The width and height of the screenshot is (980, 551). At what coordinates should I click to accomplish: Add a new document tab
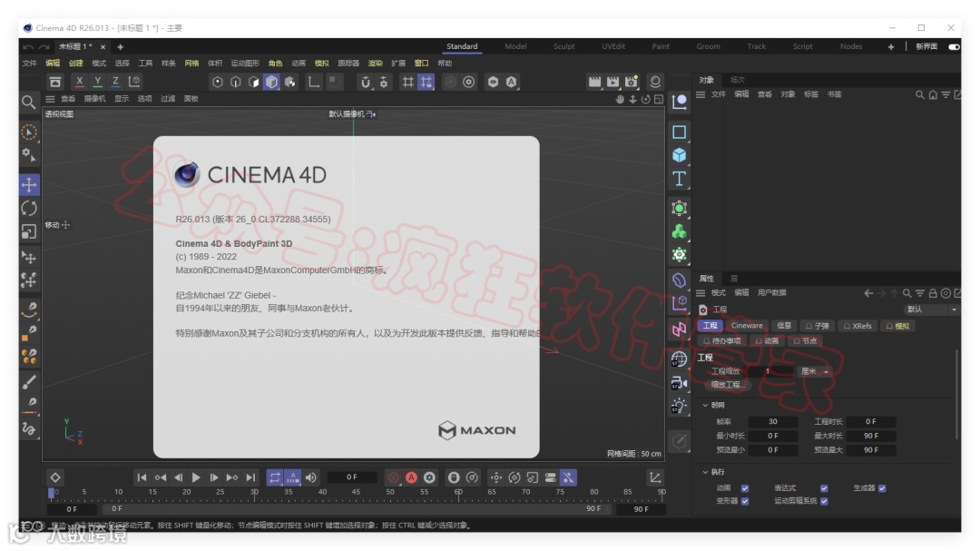coord(120,47)
